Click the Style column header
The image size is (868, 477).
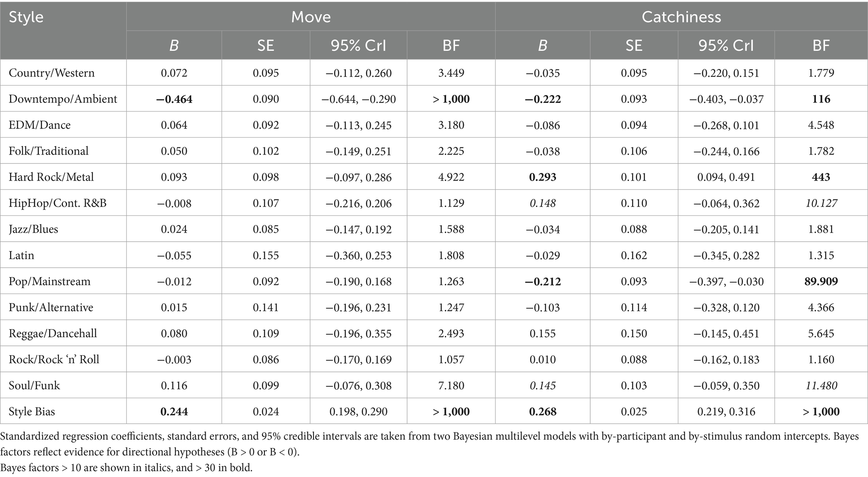pyautogui.click(x=26, y=17)
